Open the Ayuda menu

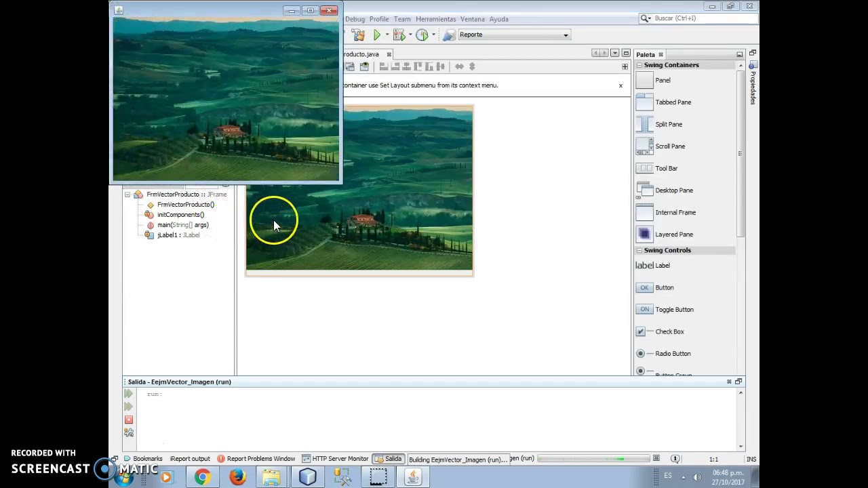click(498, 19)
